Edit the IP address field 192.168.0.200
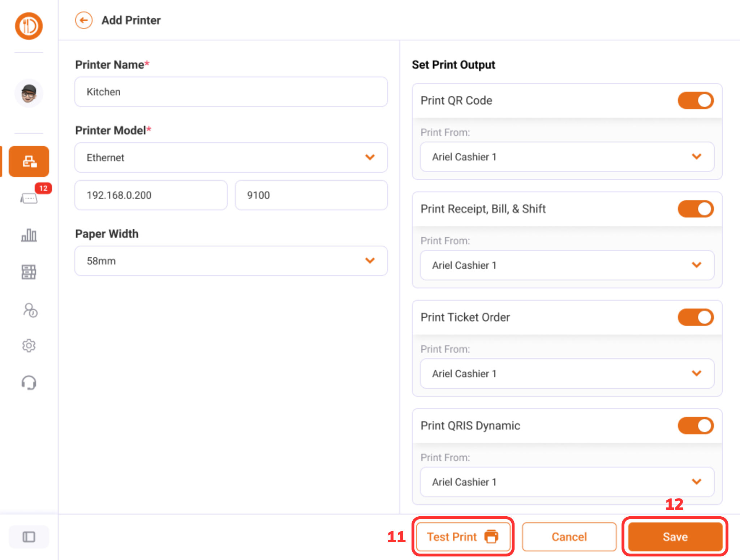The height and width of the screenshot is (560, 740). (x=151, y=195)
